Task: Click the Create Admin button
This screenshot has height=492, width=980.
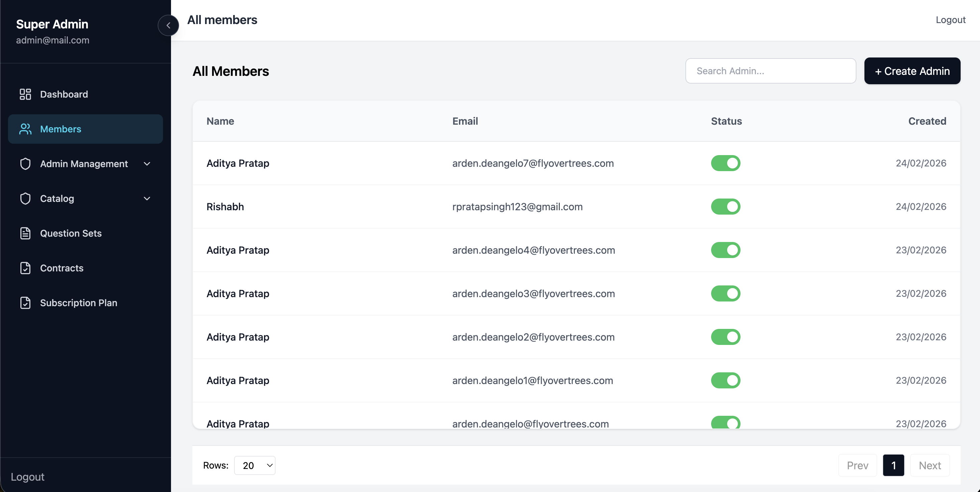Action: 912,71
